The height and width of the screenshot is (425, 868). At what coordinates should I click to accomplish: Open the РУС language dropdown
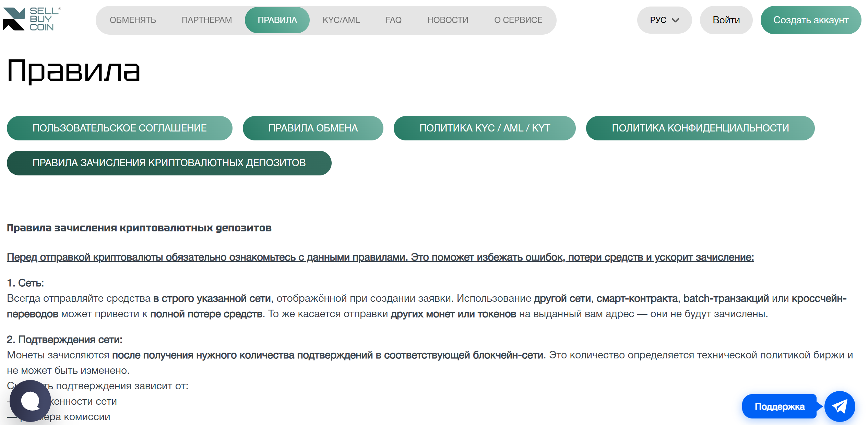664,20
